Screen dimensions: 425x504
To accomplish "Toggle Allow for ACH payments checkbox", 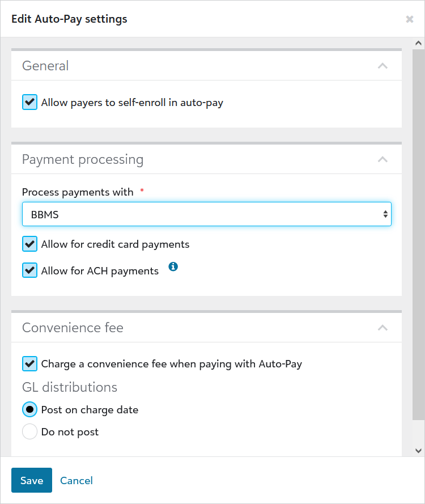I will coord(29,270).
